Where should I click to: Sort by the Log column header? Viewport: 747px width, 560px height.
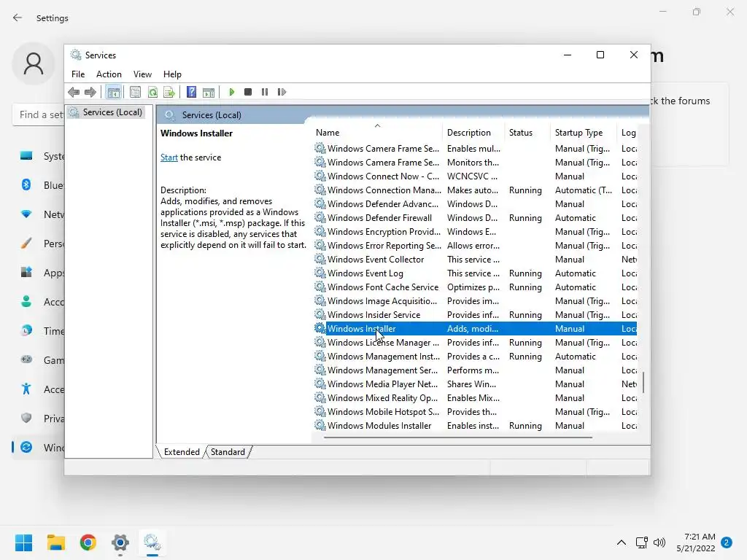click(x=628, y=133)
